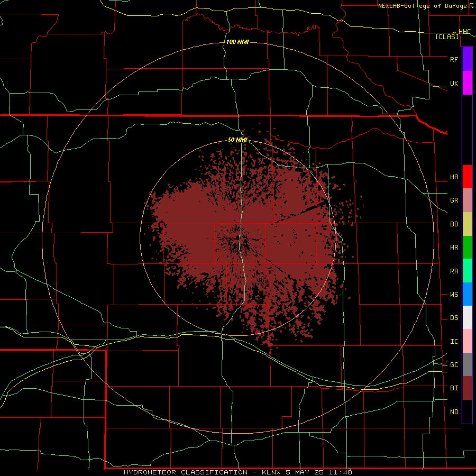Click the BD legend label

[x=454, y=224]
